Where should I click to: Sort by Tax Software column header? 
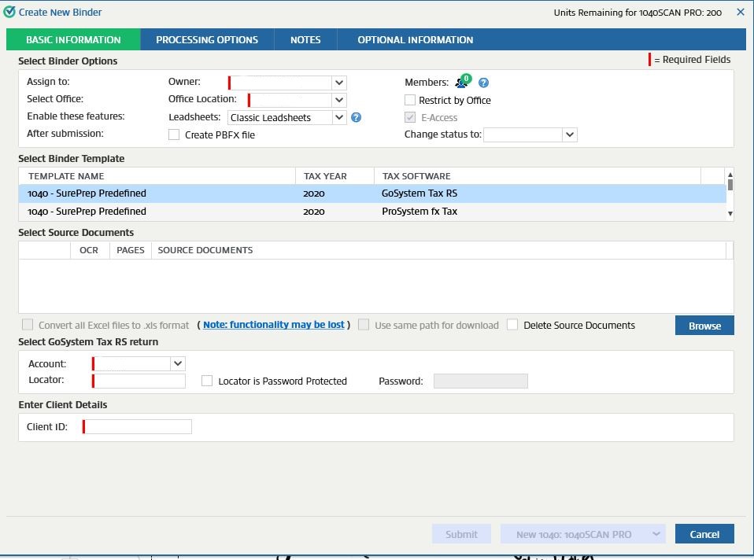tap(538, 176)
